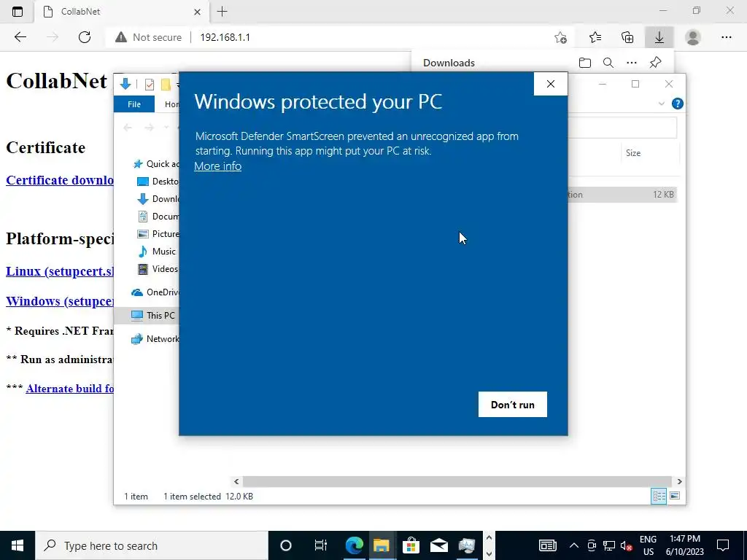The height and width of the screenshot is (560, 747).
Task: Refresh the CollabNet page in Edge
Action: pos(85,37)
